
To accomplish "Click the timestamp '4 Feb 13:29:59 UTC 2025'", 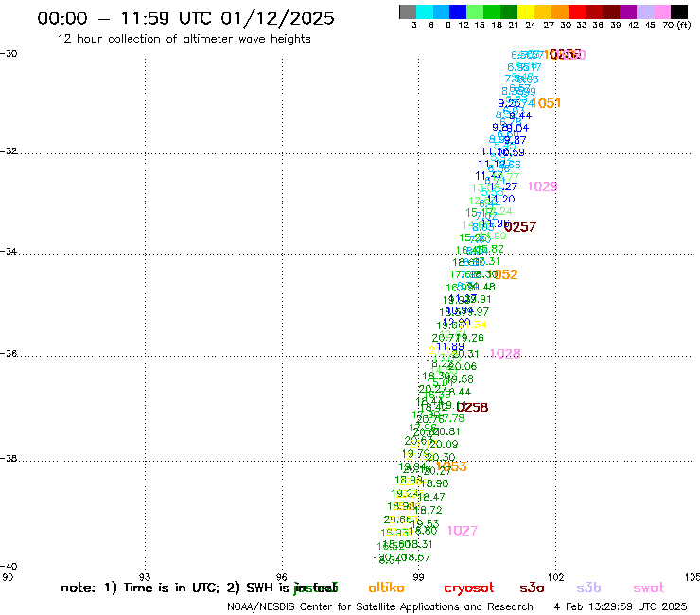I will (x=621, y=606).
